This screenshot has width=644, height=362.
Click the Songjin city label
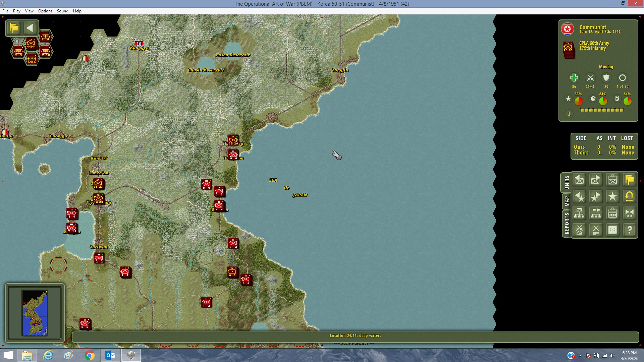(x=340, y=70)
